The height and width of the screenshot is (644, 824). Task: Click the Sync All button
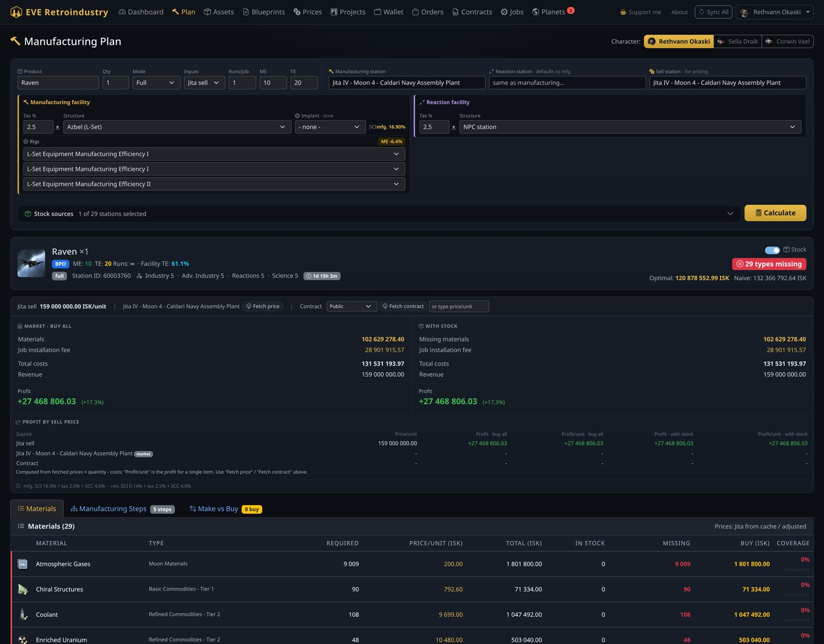(713, 12)
